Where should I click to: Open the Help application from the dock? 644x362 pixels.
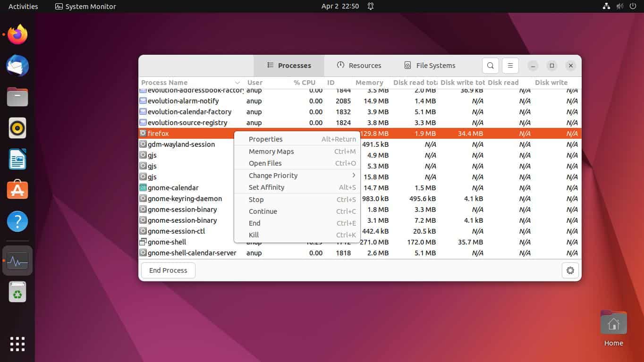(x=17, y=221)
